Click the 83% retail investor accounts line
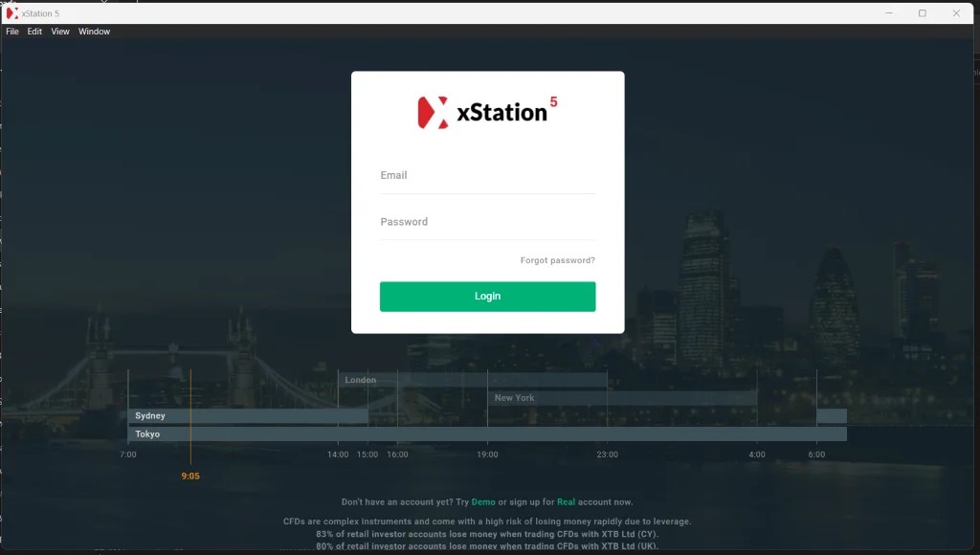Viewport: 980px width, 555px height. [487, 534]
